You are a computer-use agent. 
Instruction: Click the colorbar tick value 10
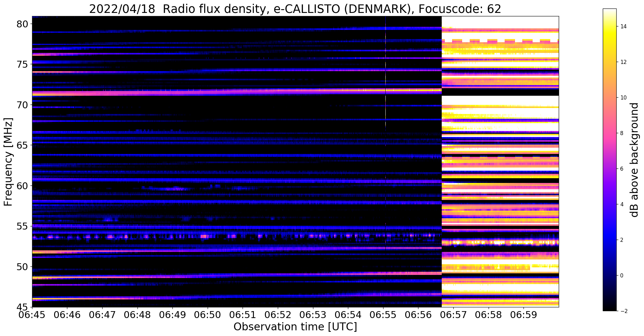[x=623, y=98]
